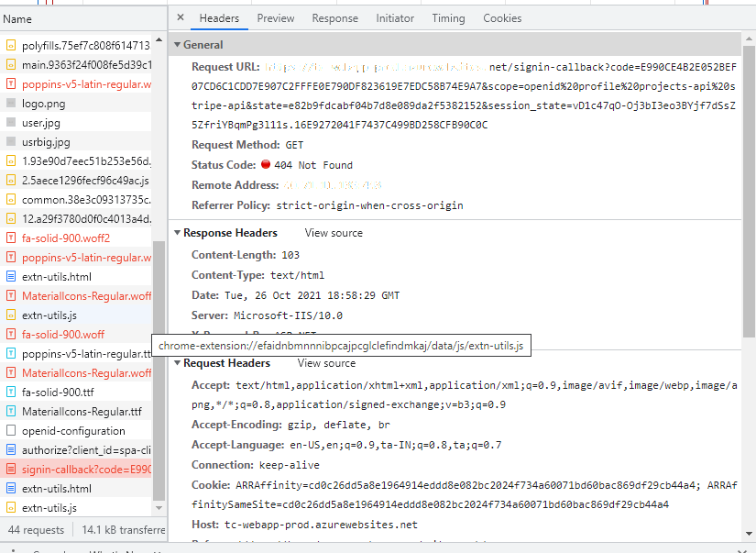Open the Cookies tab
This screenshot has height=553, width=756.
coord(502,18)
